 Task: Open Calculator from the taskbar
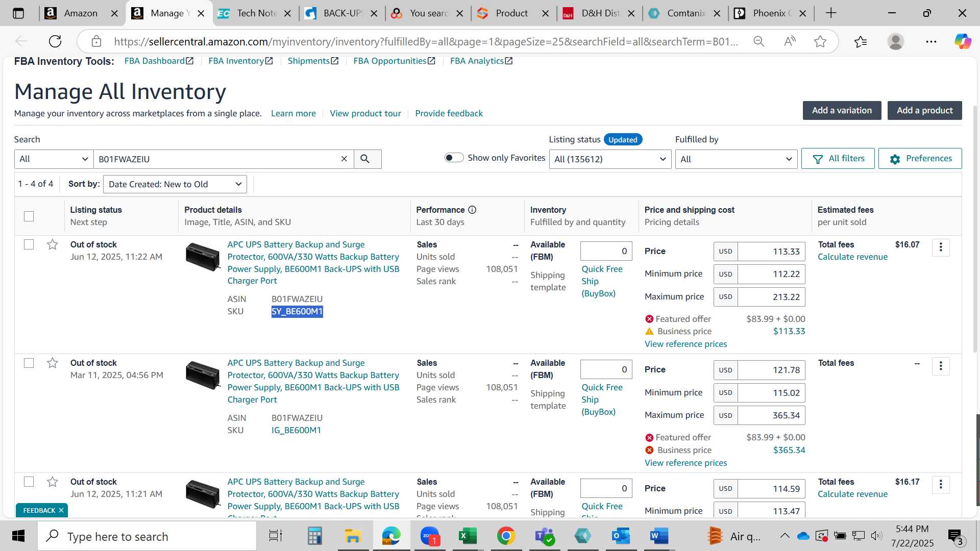coord(314,536)
